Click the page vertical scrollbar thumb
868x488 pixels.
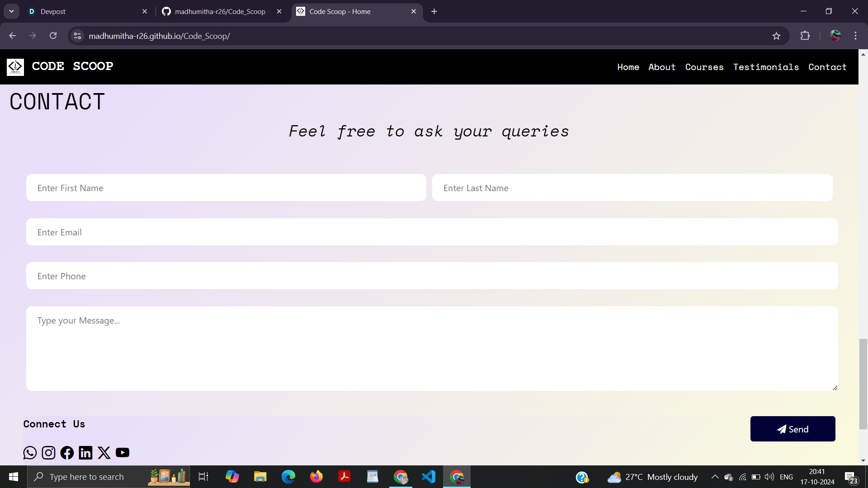pos(863,384)
